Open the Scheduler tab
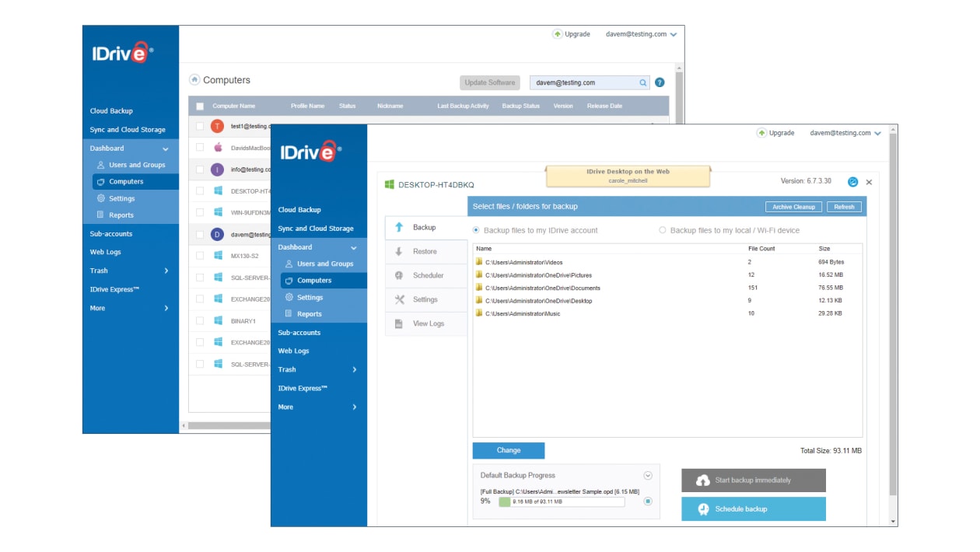 426,275
